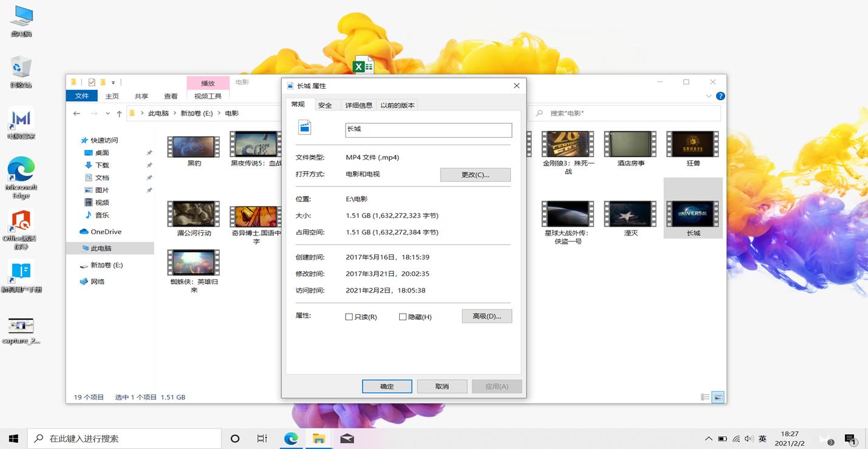Open the 查看 ribbon tab
The width and height of the screenshot is (868, 449).
171,95
